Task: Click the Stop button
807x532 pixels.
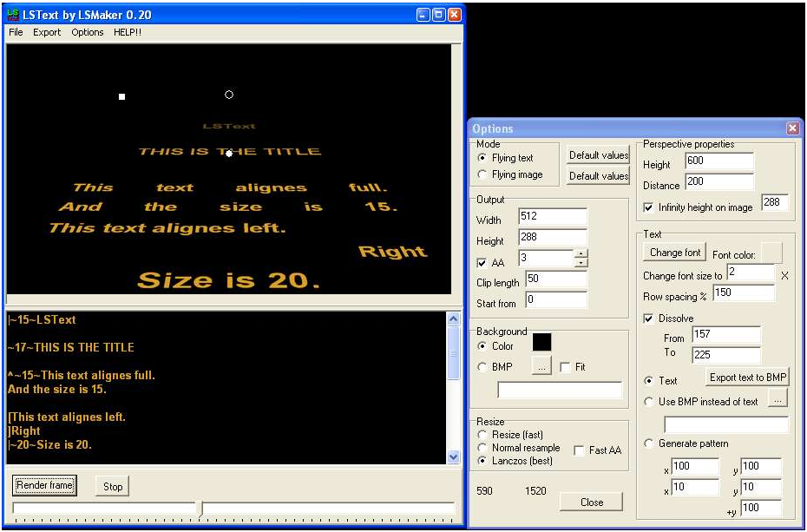Action: [x=113, y=486]
